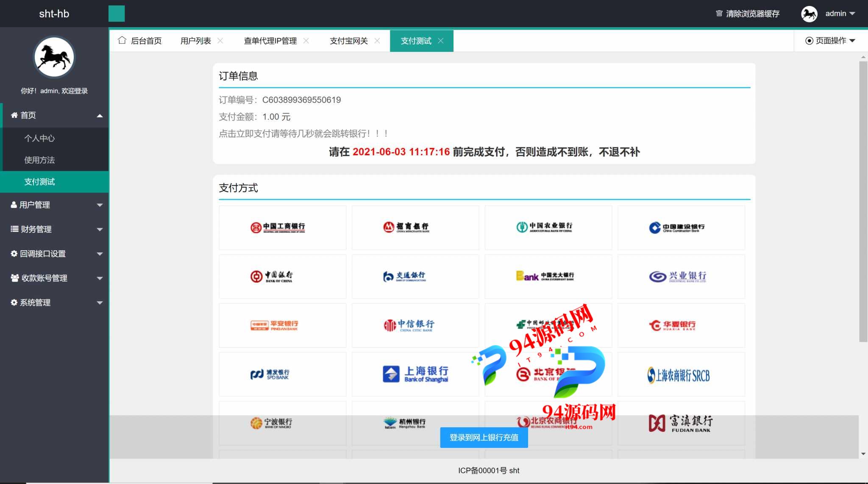The height and width of the screenshot is (484, 868).
Task: Expand the 系统管理 sidebar menu
Action: [x=54, y=302]
